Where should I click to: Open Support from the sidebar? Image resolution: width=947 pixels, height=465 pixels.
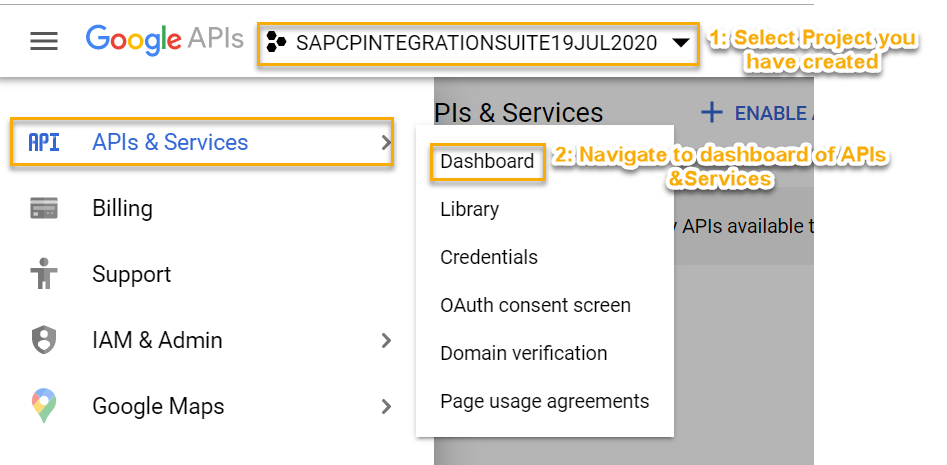[x=132, y=274]
